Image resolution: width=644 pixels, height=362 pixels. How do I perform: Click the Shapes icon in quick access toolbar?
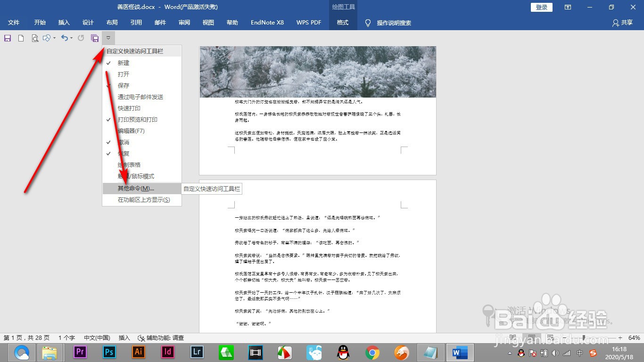tap(46, 38)
